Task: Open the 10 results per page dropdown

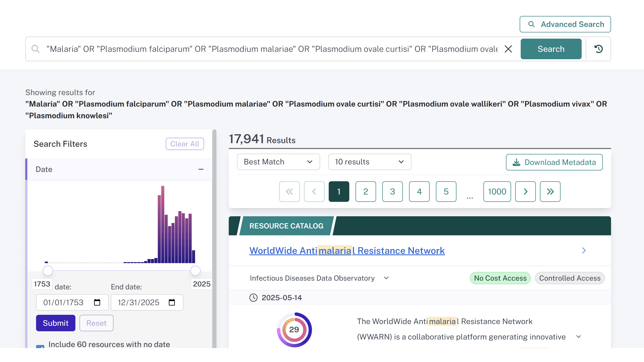Action: click(370, 162)
